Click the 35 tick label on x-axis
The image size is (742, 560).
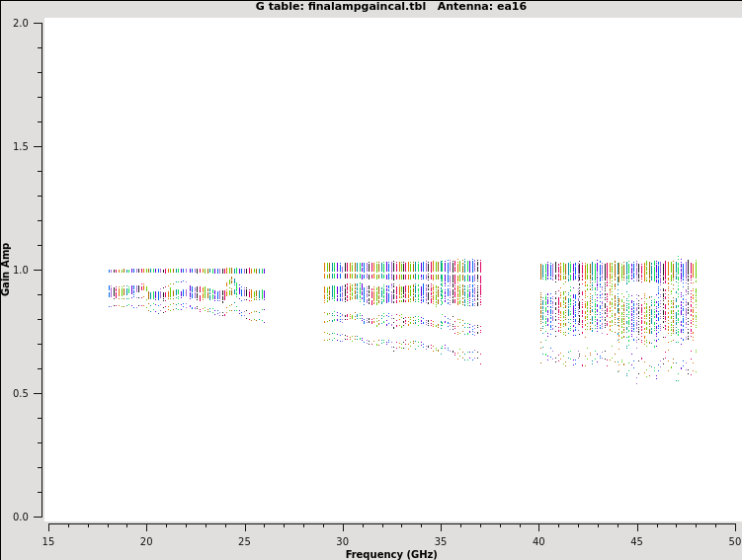click(441, 540)
